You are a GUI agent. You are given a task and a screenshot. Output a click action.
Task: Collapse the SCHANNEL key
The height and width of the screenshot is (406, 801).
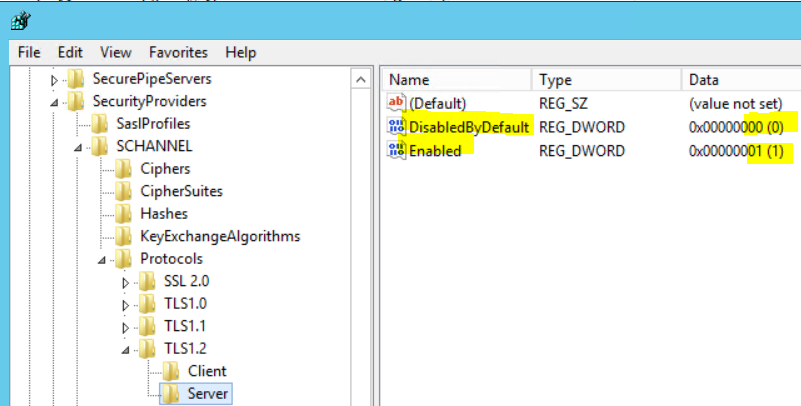point(78,148)
